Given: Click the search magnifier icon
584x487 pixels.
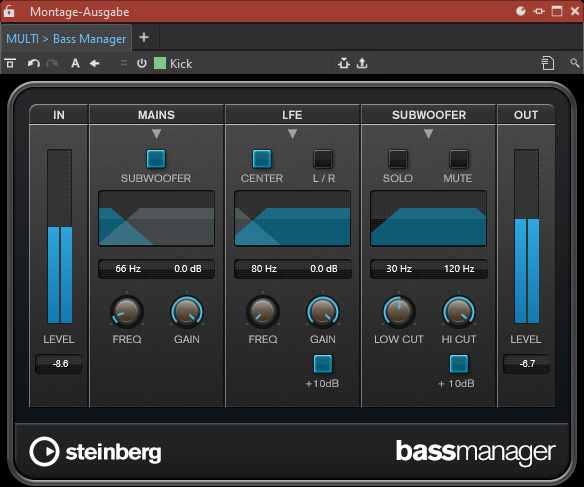Looking at the screenshot, I should click(575, 63).
